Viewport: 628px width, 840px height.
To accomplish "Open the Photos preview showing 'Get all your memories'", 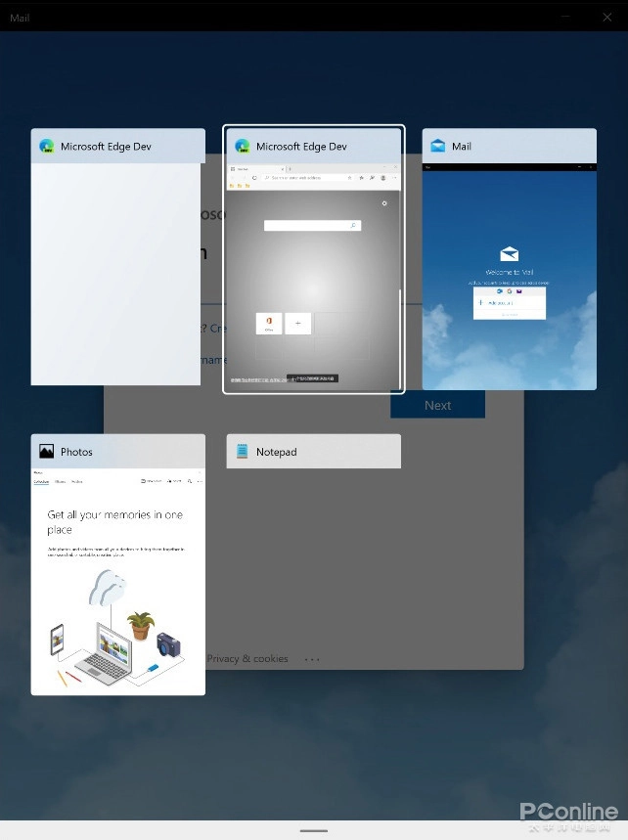I will pos(118,581).
